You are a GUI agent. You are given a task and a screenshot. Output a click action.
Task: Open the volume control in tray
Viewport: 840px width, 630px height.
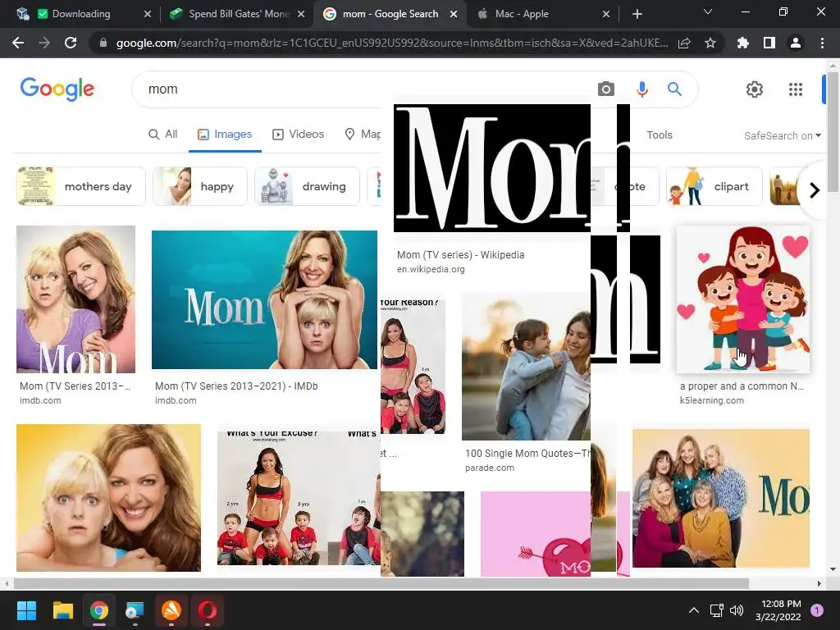[x=737, y=610]
